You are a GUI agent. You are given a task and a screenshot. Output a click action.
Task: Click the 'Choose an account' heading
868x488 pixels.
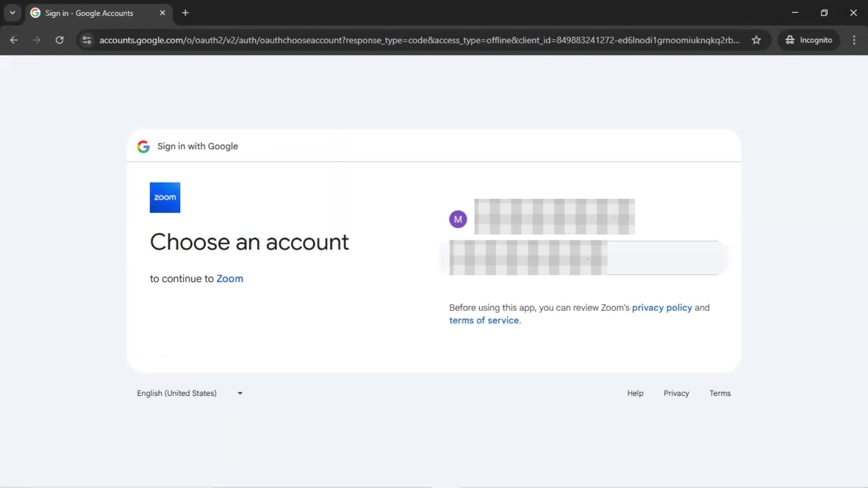coord(249,242)
